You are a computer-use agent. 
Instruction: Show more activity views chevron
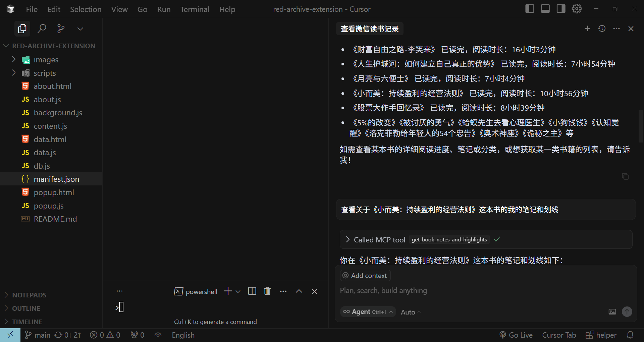tap(80, 29)
